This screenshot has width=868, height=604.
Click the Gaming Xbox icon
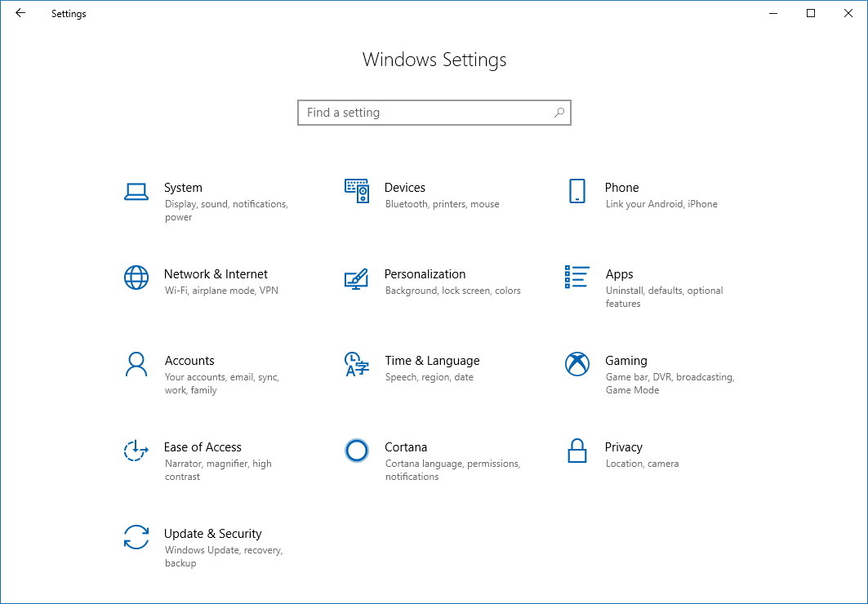coord(576,364)
